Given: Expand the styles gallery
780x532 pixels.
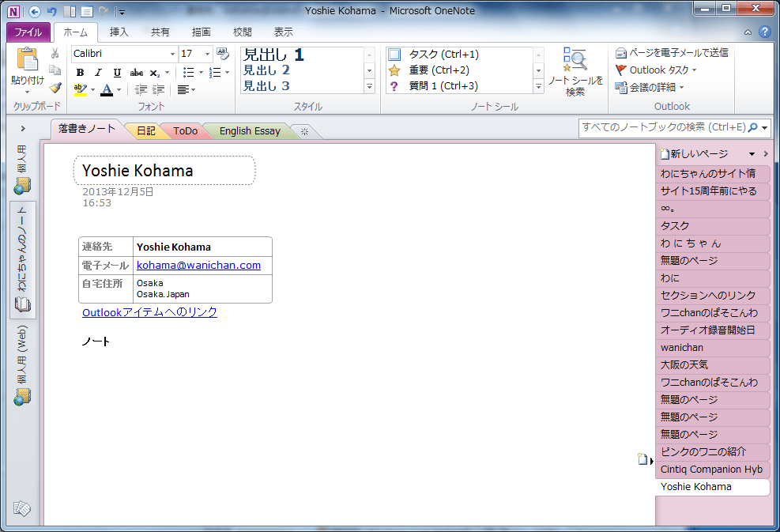Looking at the screenshot, I should tap(370, 87).
